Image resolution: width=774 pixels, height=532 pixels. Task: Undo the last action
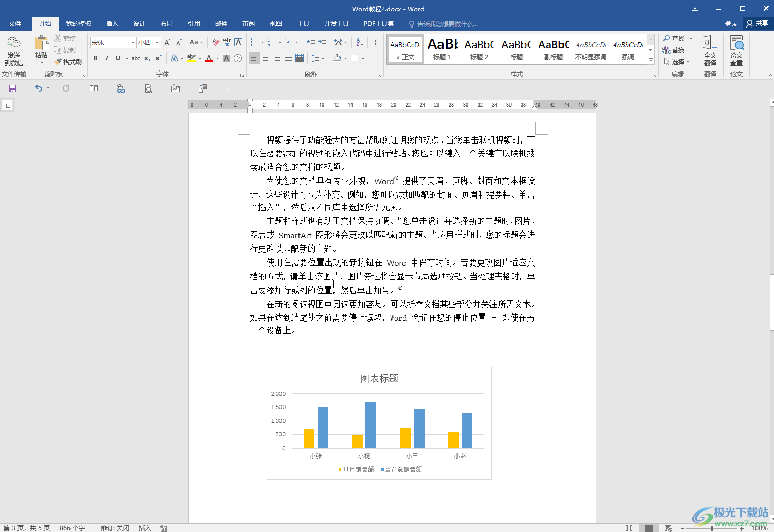[x=39, y=88]
